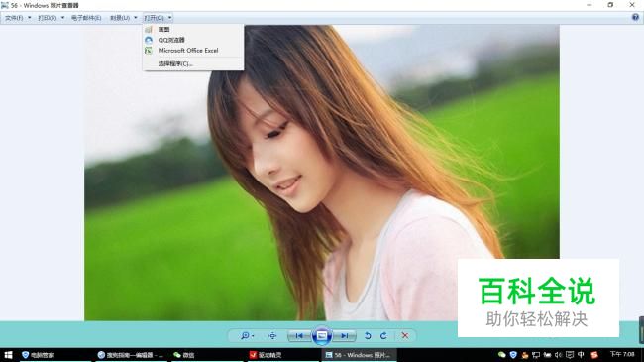Click the 打开(O) dropdown arrow

pyautogui.click(x=169, y=18)
